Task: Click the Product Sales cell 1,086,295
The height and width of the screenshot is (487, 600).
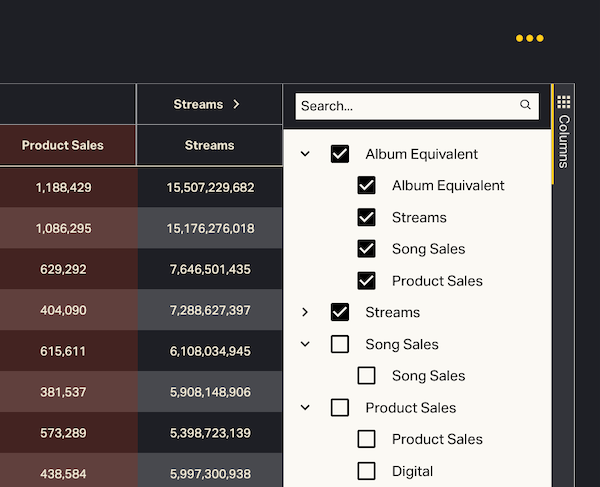Action: pos(63,229)
